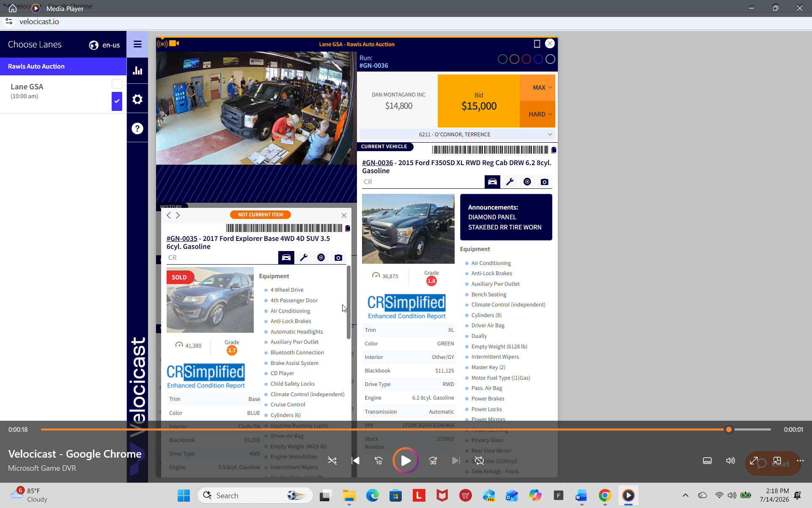Open File Explorer from taskbar

(349, 495)
